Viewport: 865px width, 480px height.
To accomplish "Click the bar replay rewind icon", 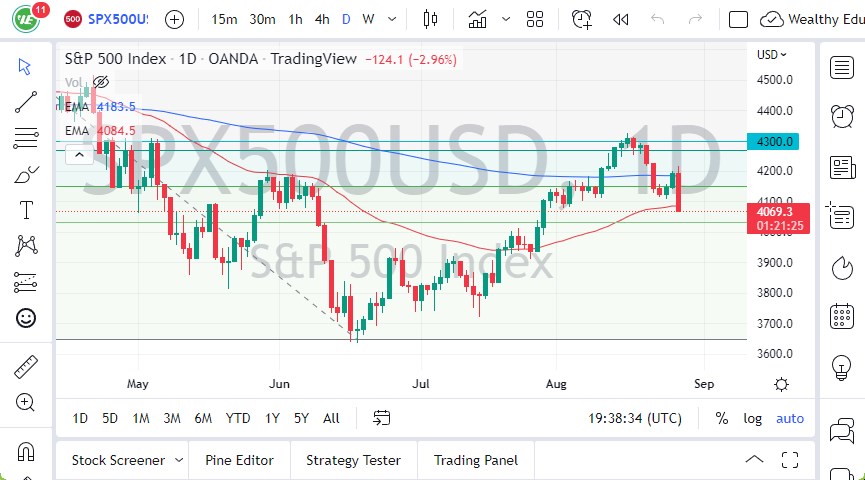I will click(x=621, y=19).
